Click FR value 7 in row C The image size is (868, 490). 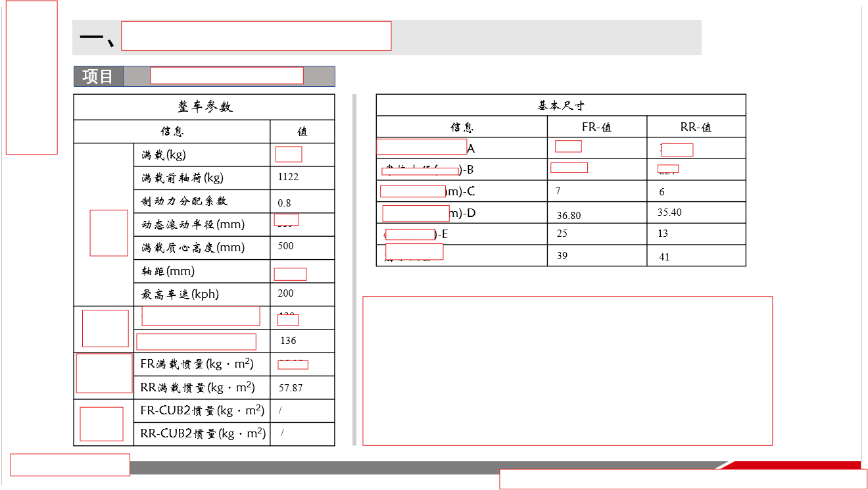point(558,191)
